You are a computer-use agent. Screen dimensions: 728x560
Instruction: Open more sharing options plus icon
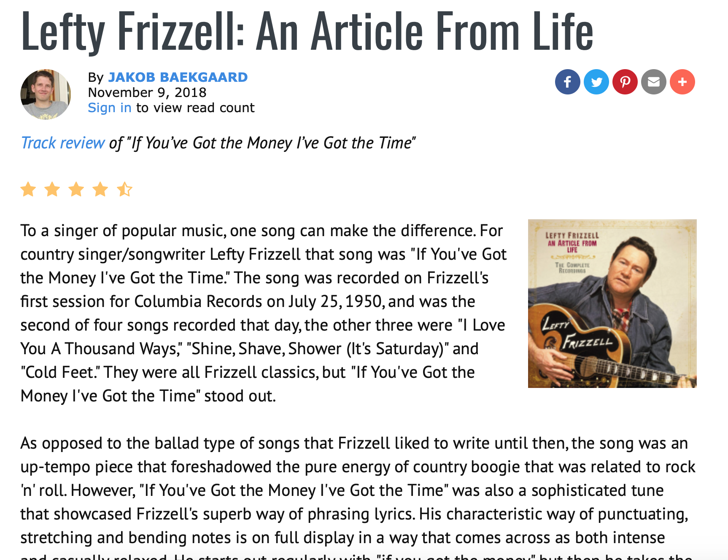click(682, 82)
